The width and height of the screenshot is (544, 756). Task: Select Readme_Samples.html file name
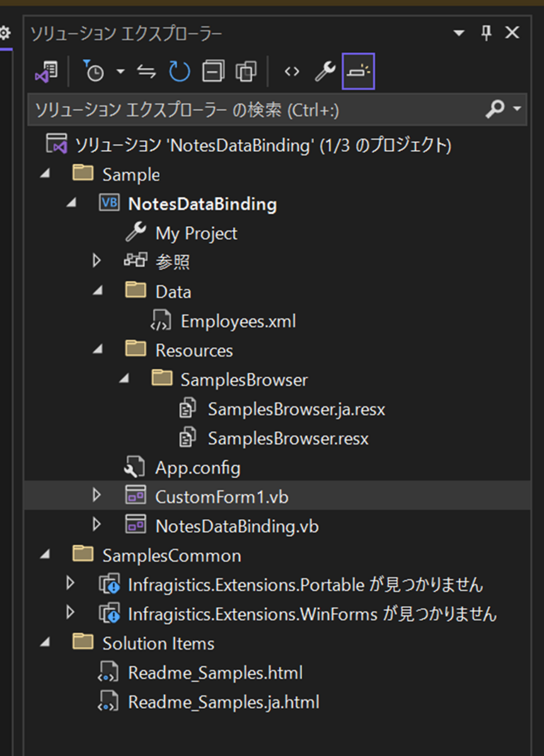click(x=216, y=673)
